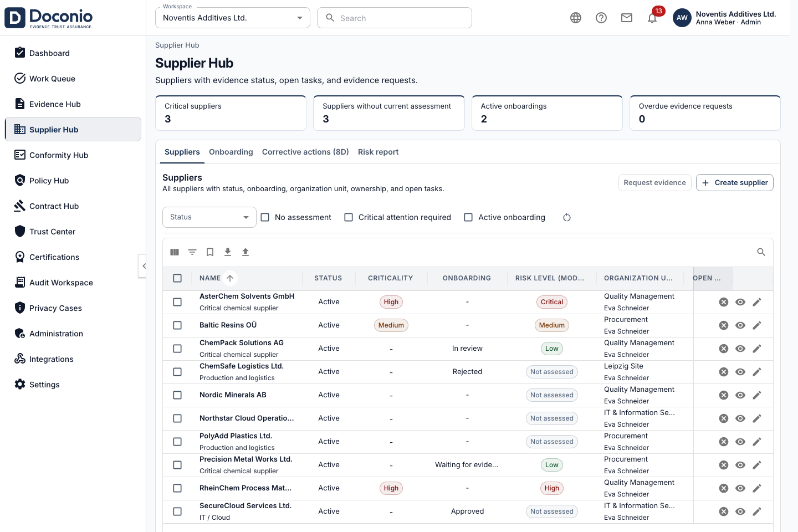
Task: Select all rows with header checkbox
Action: tap(177, 278)
